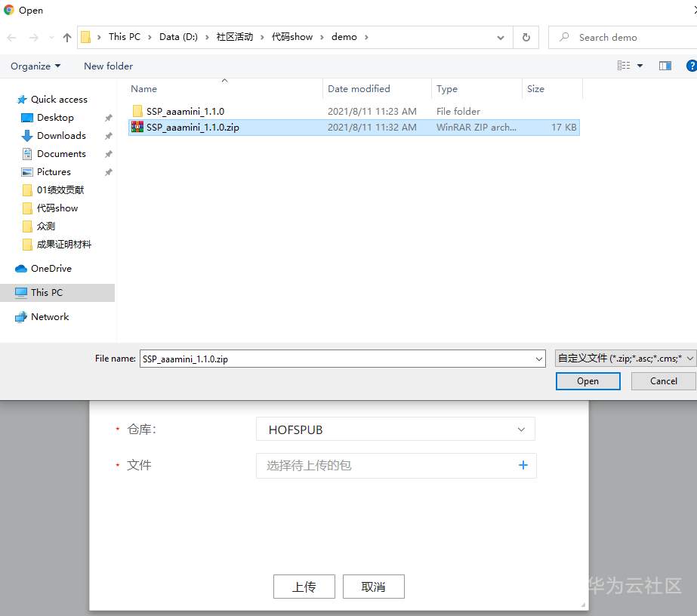Image resolution: width=697 pixels, height=616 pixels.
Task: Open the help icon
Action: [x=692, y=66]
